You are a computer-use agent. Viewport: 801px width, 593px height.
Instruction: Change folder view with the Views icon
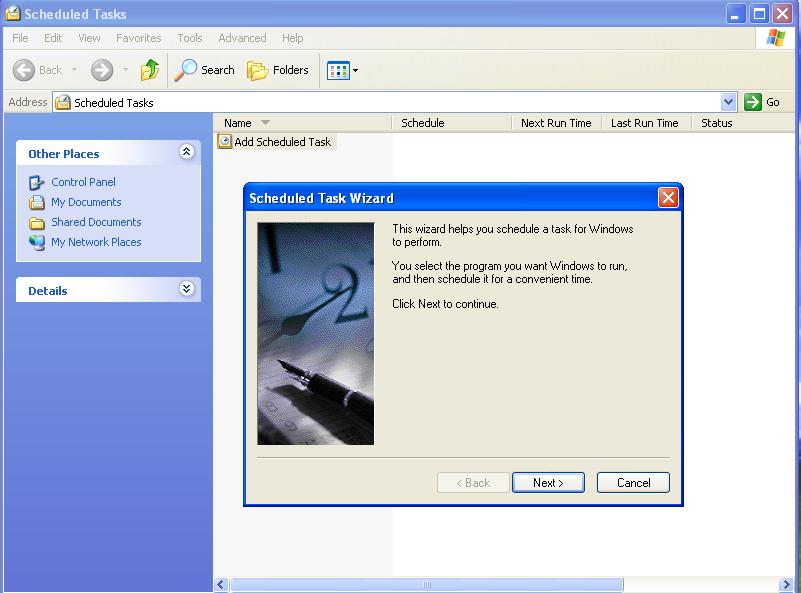pyautogui.click(x=337, y=70)
